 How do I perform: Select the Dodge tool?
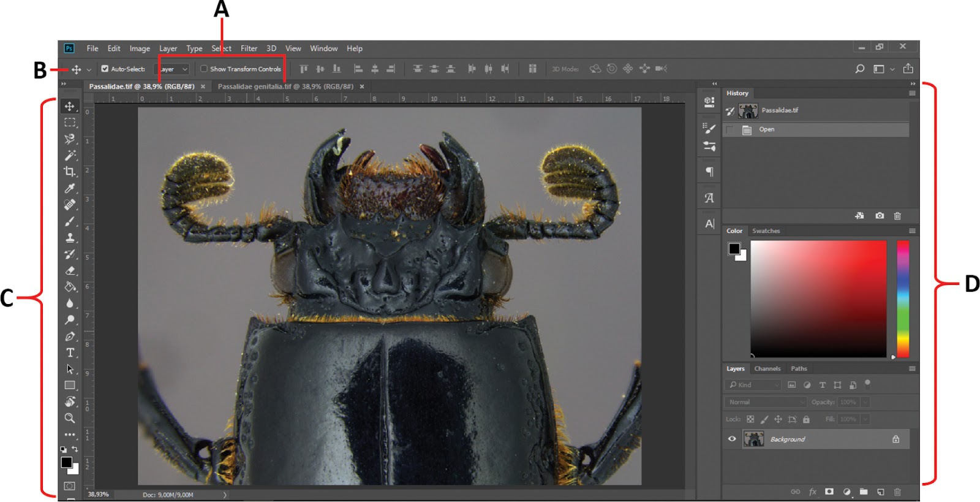pos(70,320)
